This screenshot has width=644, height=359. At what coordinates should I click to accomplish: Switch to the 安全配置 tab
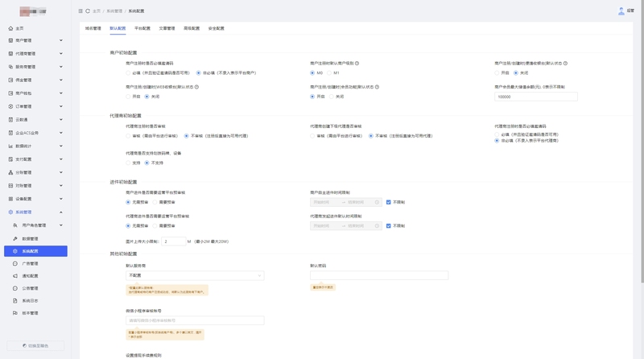coord(217,28)
